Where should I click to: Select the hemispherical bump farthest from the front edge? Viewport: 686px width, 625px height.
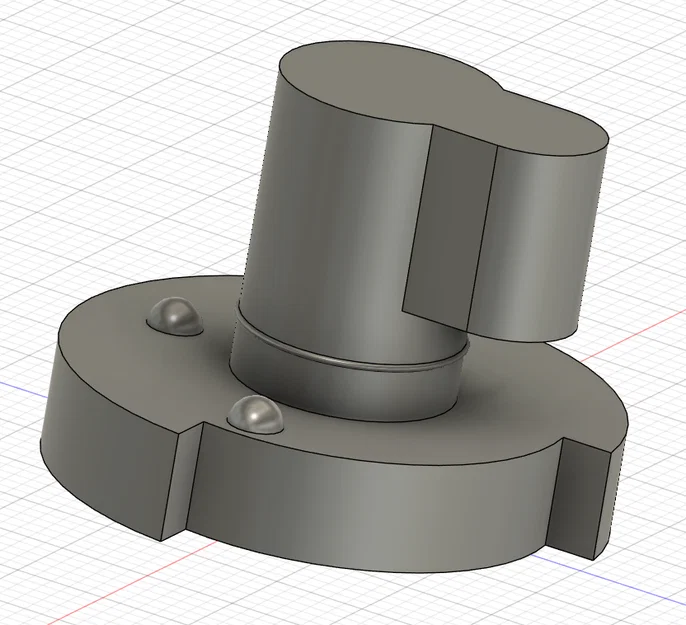point(175,316)
